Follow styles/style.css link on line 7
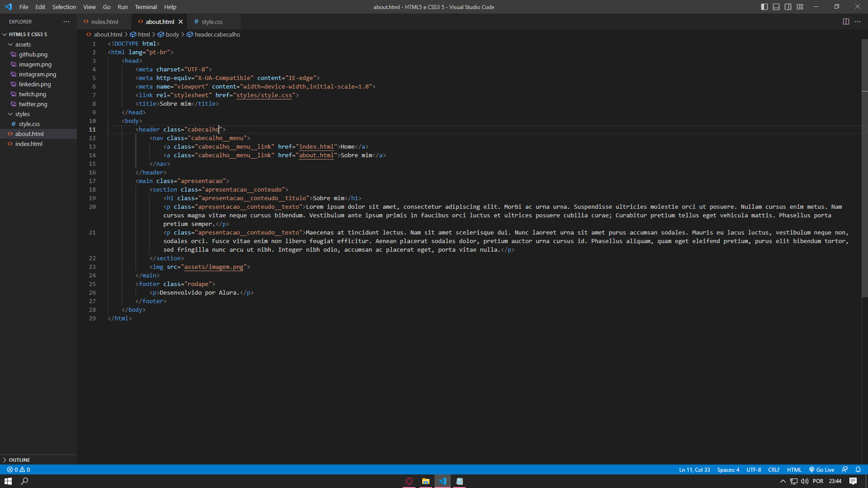 coord(264,95)
